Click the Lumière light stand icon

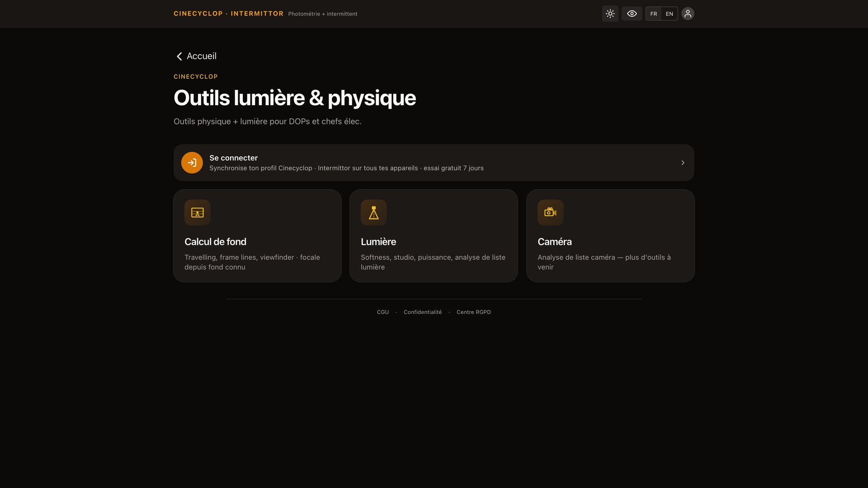373,212
